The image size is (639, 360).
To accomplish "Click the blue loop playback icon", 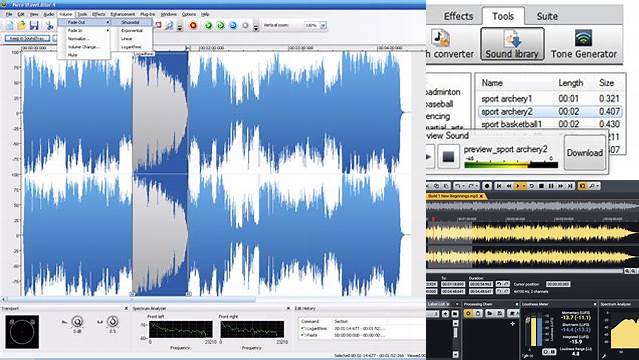I will pyautogui.click(x=233, y=25).
